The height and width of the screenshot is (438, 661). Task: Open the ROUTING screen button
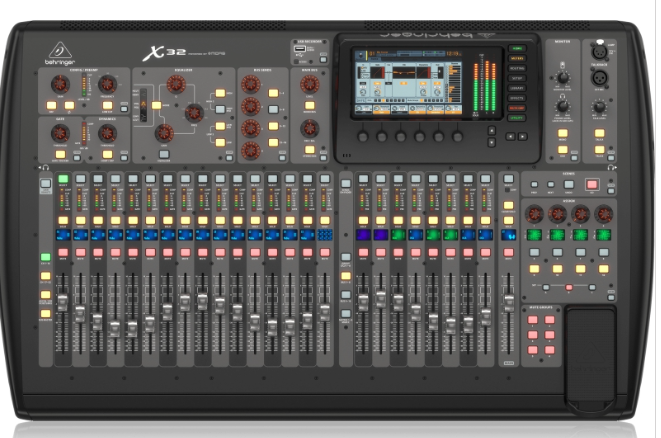[516, 68]
